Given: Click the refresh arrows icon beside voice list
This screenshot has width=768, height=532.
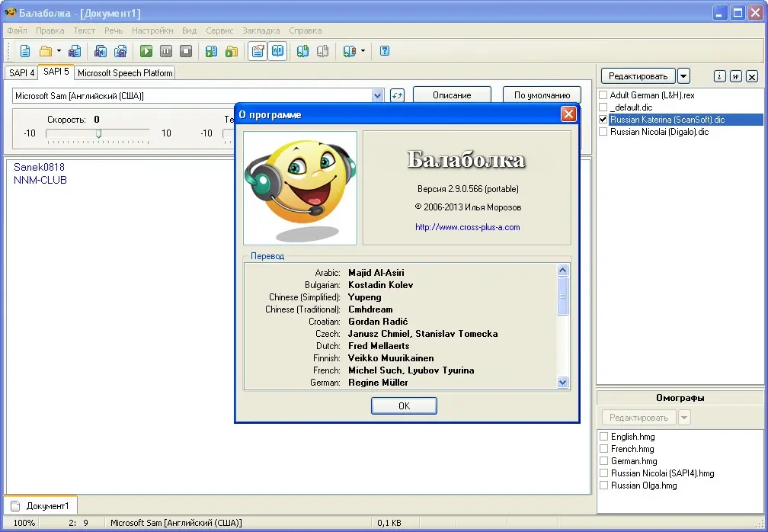Looking at the screenshot, I should [397, 95].
